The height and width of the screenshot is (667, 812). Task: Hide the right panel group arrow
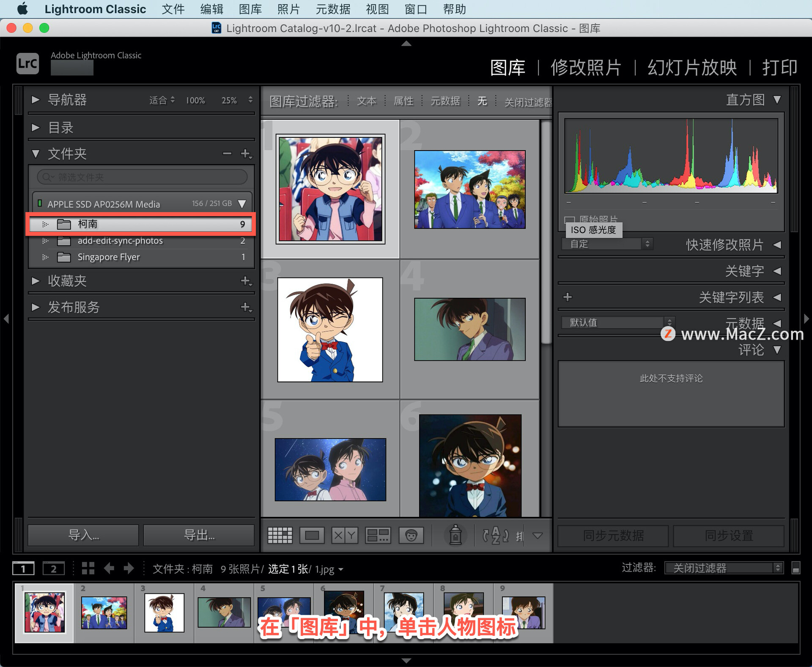pyautogui.click(x=806, y=318)
